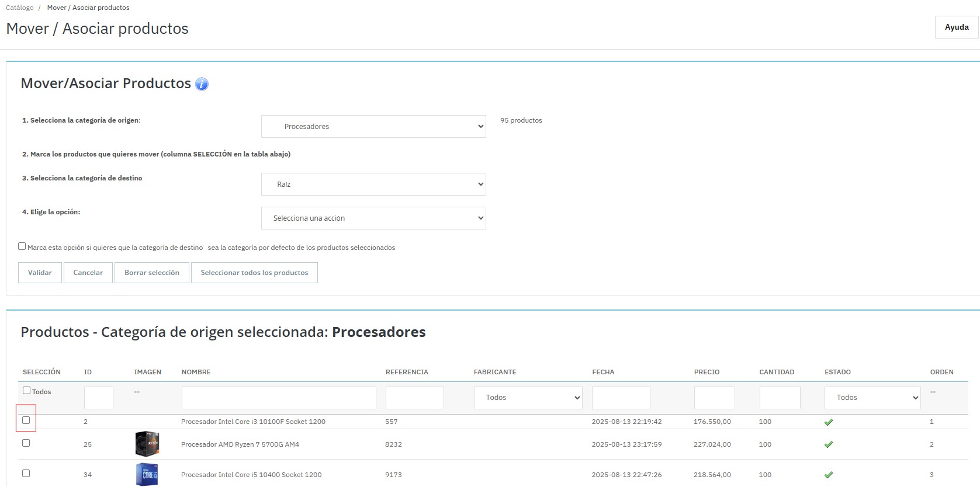Viewport: 980px width, 487px height.
Task: Select the Intel Core i3 10100F row checkbox
Action: (x=26, y=420)
